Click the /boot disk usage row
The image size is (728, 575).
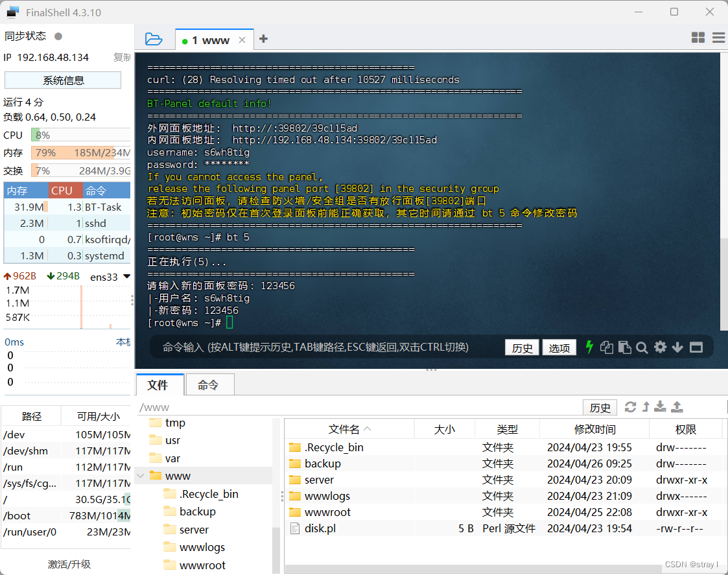[66, 515]
